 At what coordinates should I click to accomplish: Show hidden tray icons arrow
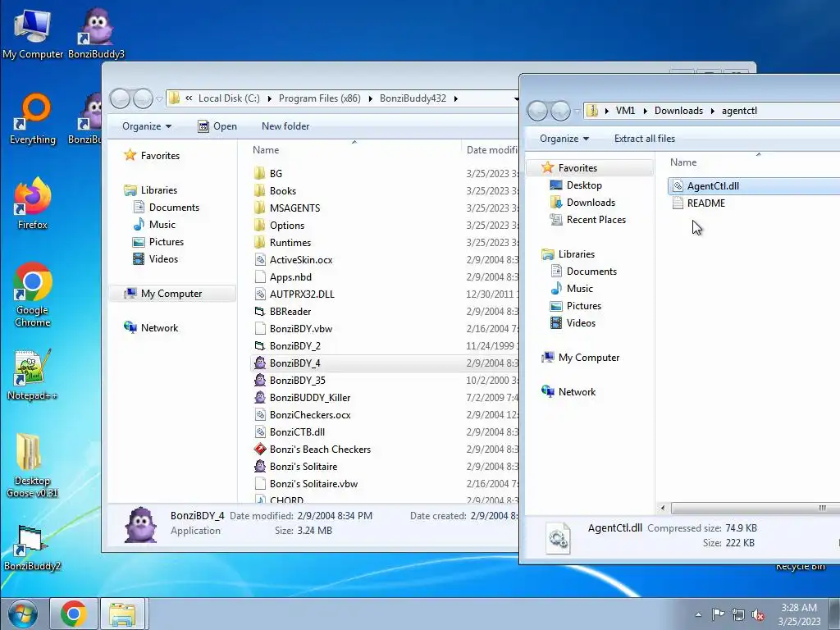[x=698, y=614]
